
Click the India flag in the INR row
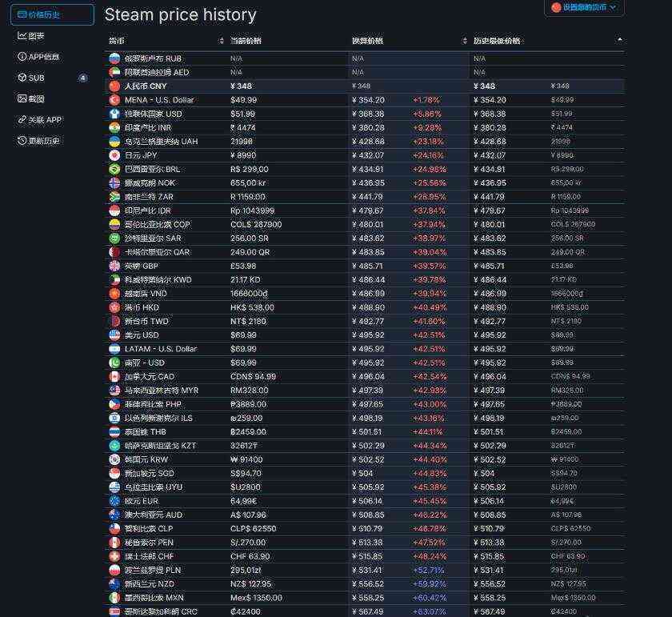tap(114, 128)
